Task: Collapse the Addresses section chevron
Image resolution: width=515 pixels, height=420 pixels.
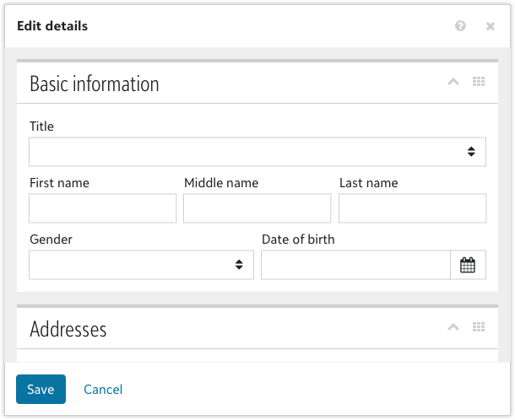Action: 453,327
